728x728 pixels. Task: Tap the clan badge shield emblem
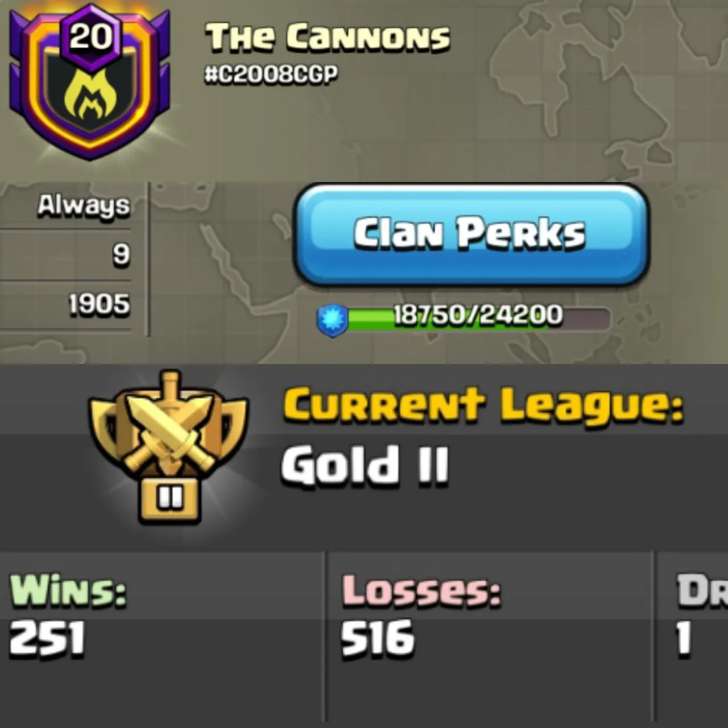point(89,82)
